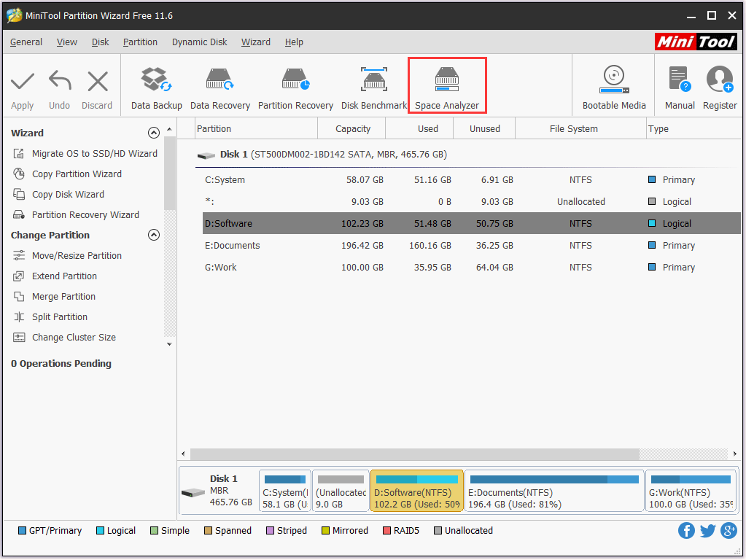Select the Unallocated 9.0 GB block in the disk map
The width and height of the screenshot is (746, 560).
(x=341, y=491)
